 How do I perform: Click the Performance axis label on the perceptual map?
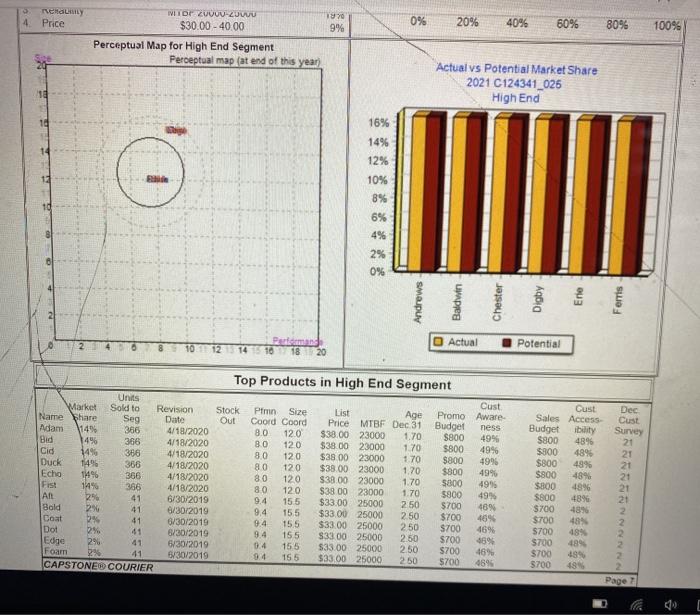(x=297, y=341)
